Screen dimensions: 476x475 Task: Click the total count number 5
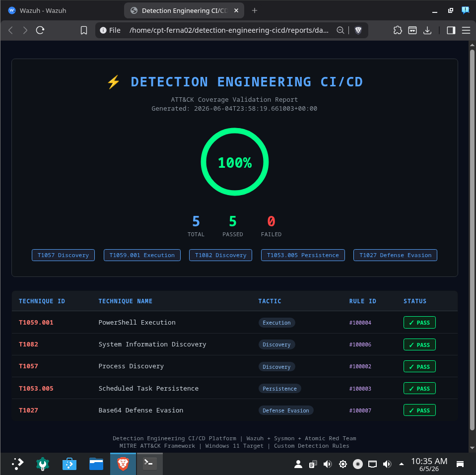coord(196,221)
